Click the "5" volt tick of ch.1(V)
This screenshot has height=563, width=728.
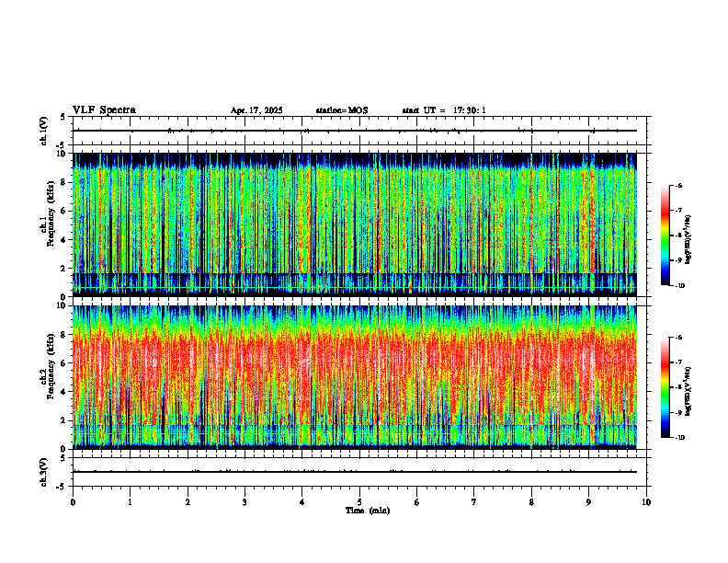[63, 118]
